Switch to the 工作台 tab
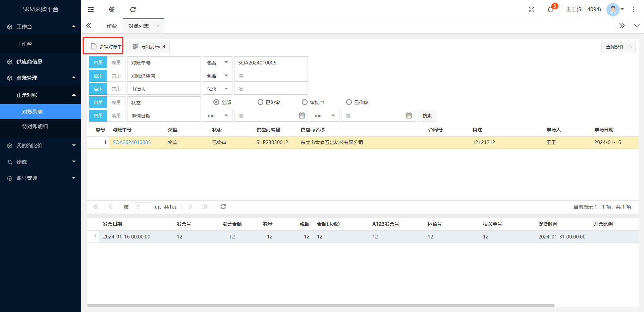Viewport: 644px width, 312px height. [109, 26]
